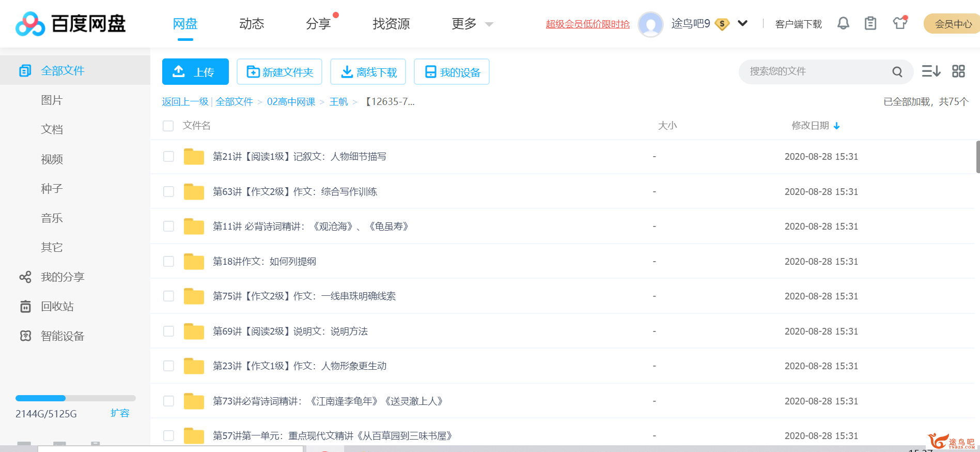Viewport: 980px width, 452px height.
Task: Open the 分享 tab
Action: point(318,24)
